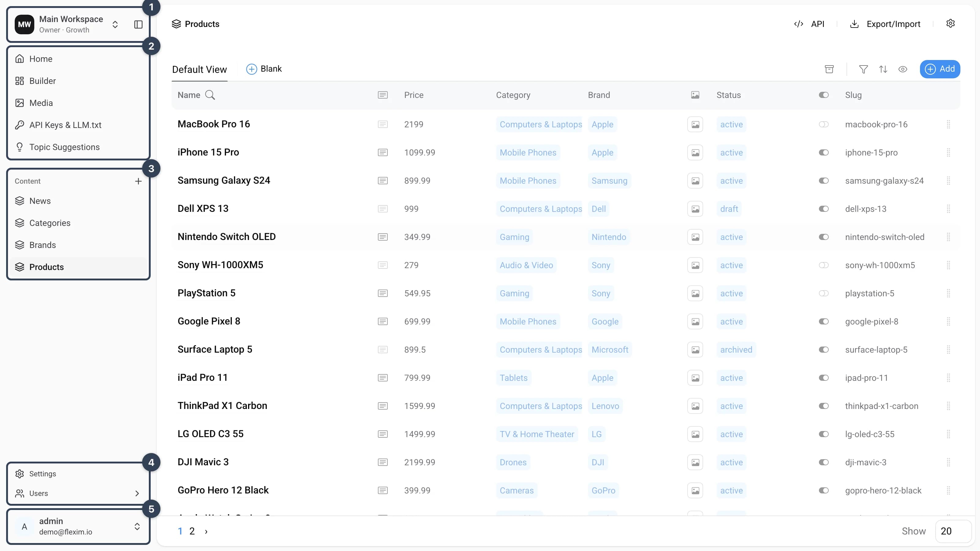
Task: Open MacBook Pro 16 image cell
Action: point(695,124)
